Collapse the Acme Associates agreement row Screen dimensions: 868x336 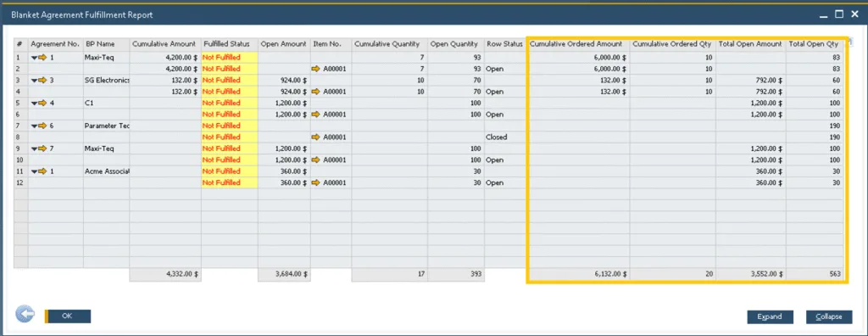coord(34,171)
